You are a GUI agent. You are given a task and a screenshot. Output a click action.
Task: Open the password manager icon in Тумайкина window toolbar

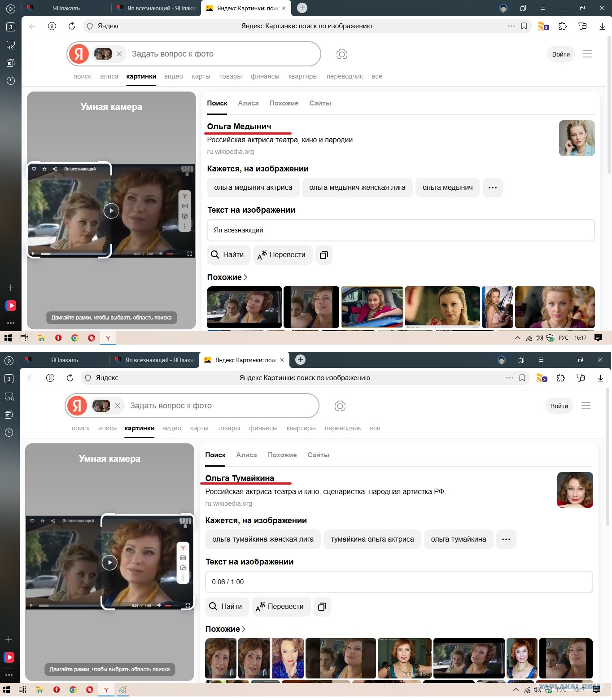581,378
